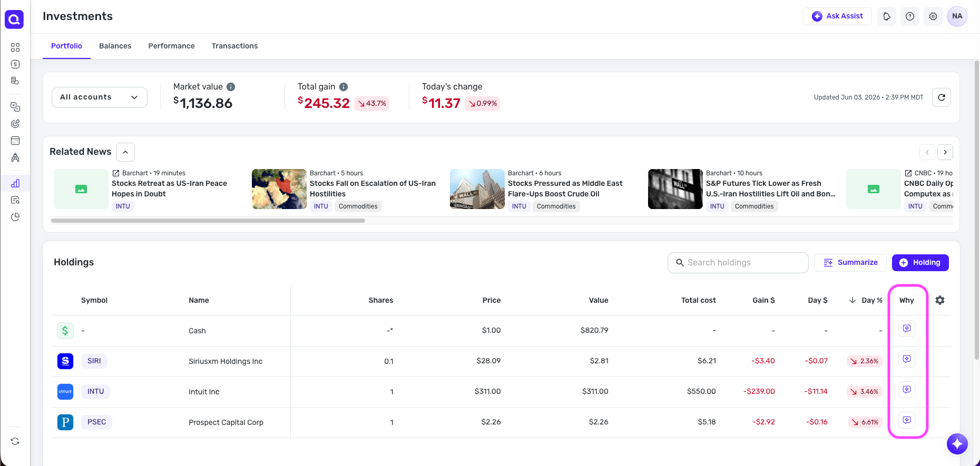The image size is (980, 466).
Task: Open the All accounts dropdown
Action: 100,97
